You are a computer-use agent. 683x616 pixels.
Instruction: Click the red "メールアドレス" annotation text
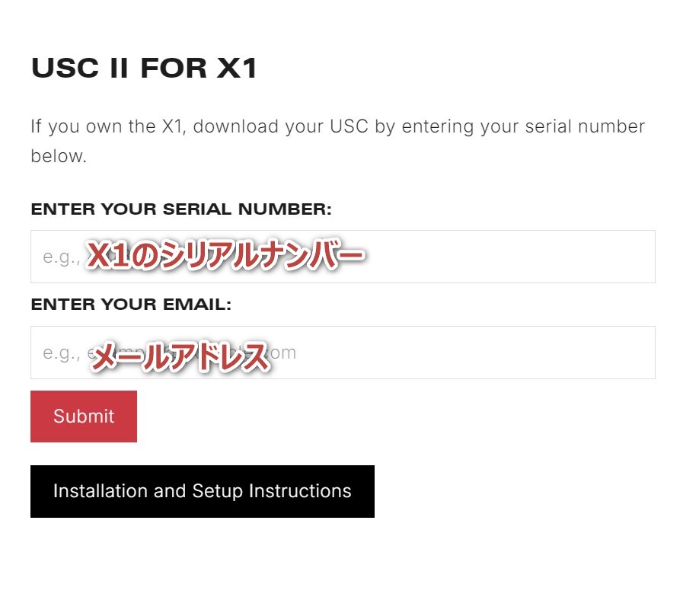click(180, 356)
